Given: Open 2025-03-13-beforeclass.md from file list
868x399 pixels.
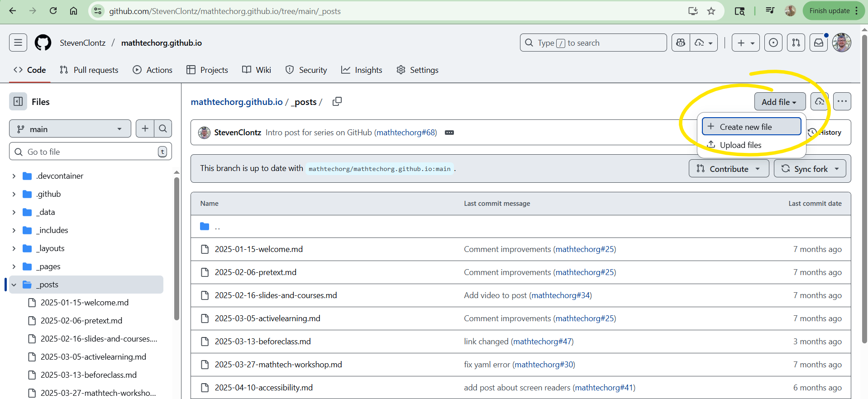Looking at the screenshot, I should [262, 342].
